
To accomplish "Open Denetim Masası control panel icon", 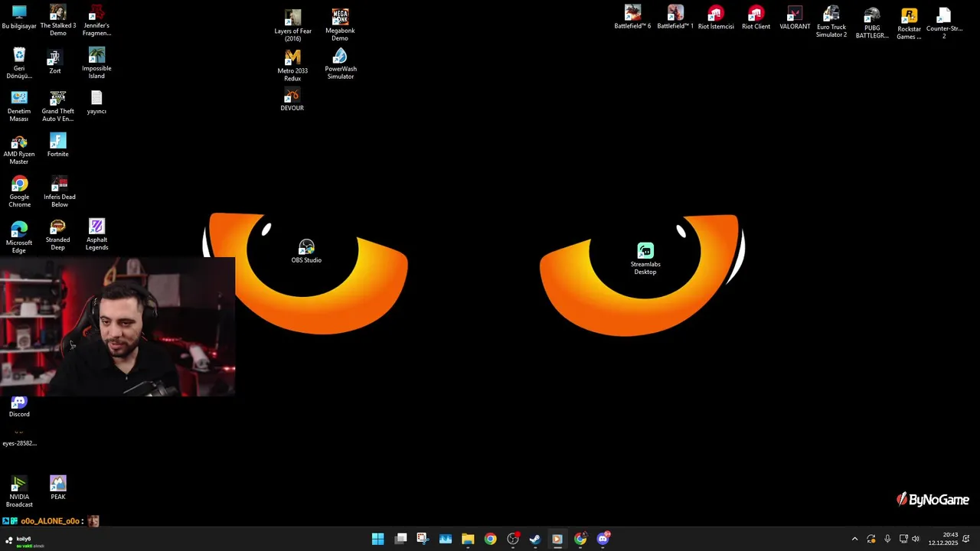I will coord(19,106).
